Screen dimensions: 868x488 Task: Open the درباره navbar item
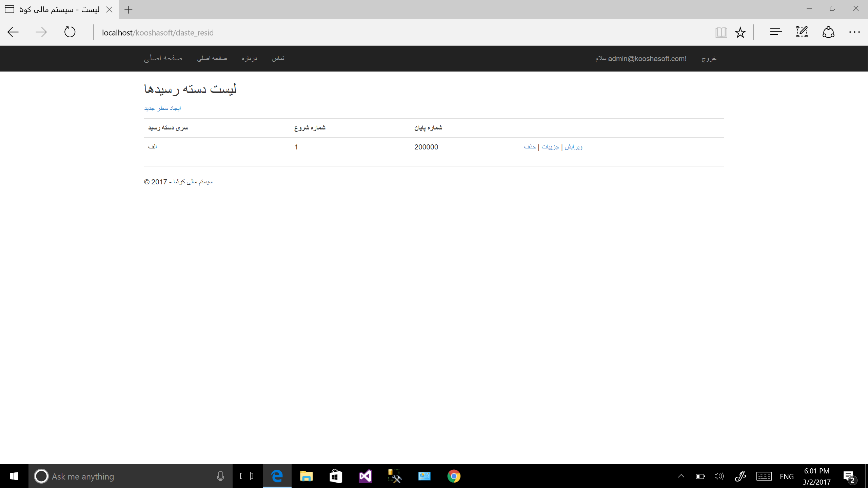coord(249,58)
